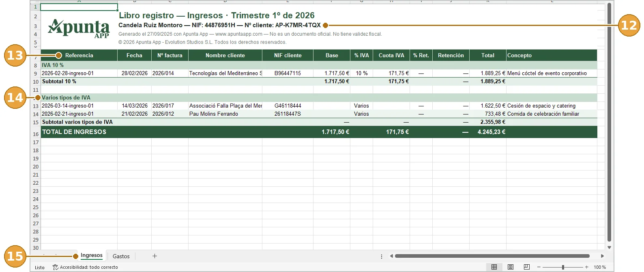
Task: Click 'Comida de celebración familiar' cell
Action: [552, 114]
